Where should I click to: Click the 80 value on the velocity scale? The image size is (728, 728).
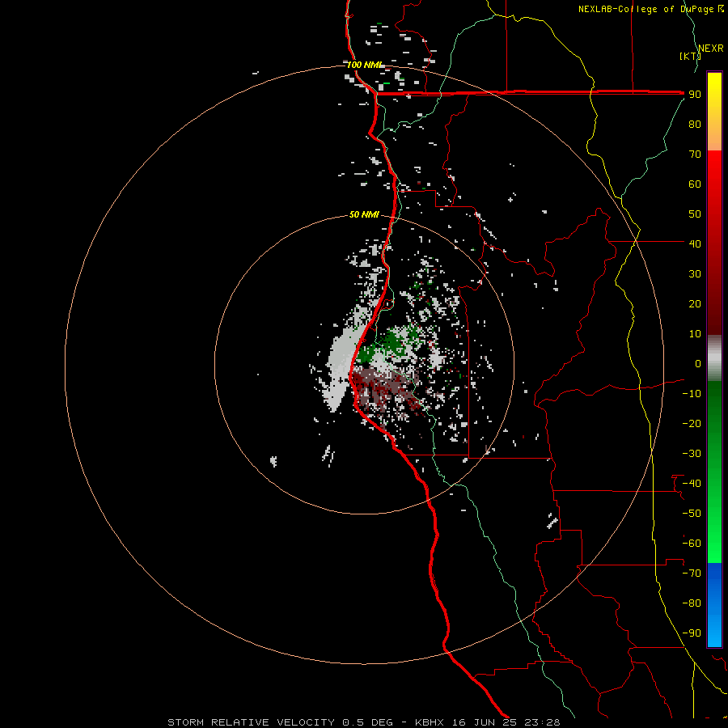coord(695,125)
